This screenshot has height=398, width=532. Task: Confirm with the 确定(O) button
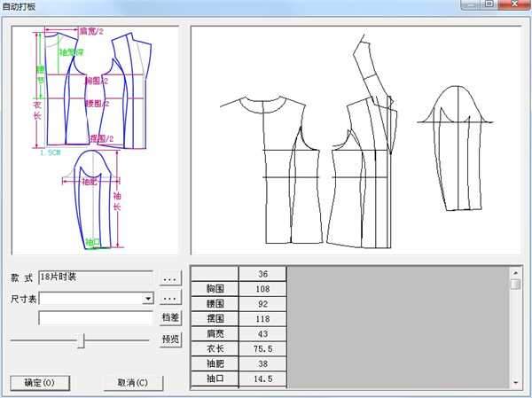[40, 383]
